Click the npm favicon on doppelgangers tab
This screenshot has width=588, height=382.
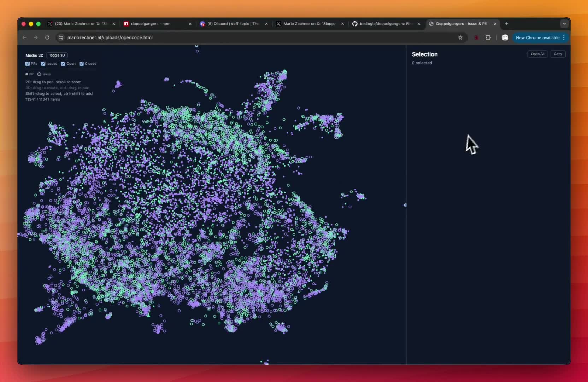[x=126, y=24]
